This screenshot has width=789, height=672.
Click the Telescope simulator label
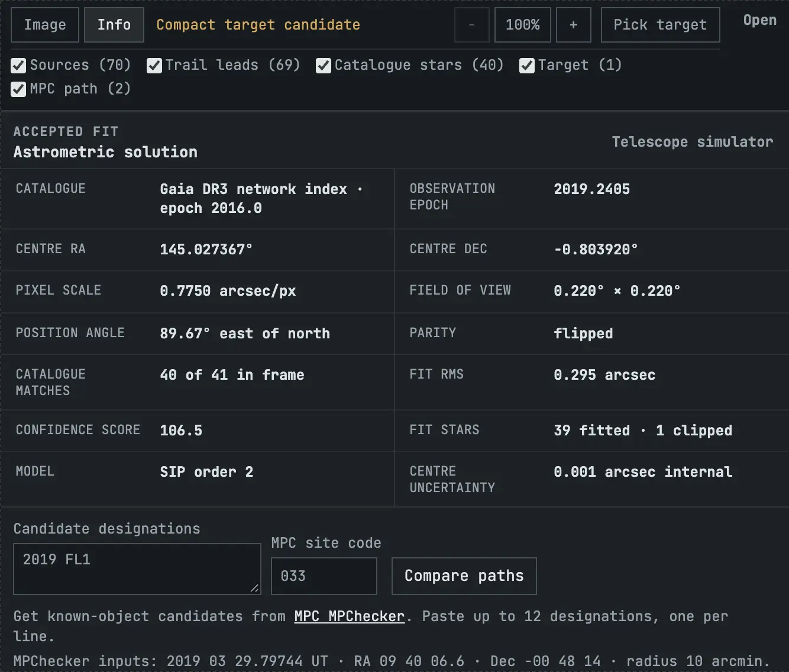(693, 142)
